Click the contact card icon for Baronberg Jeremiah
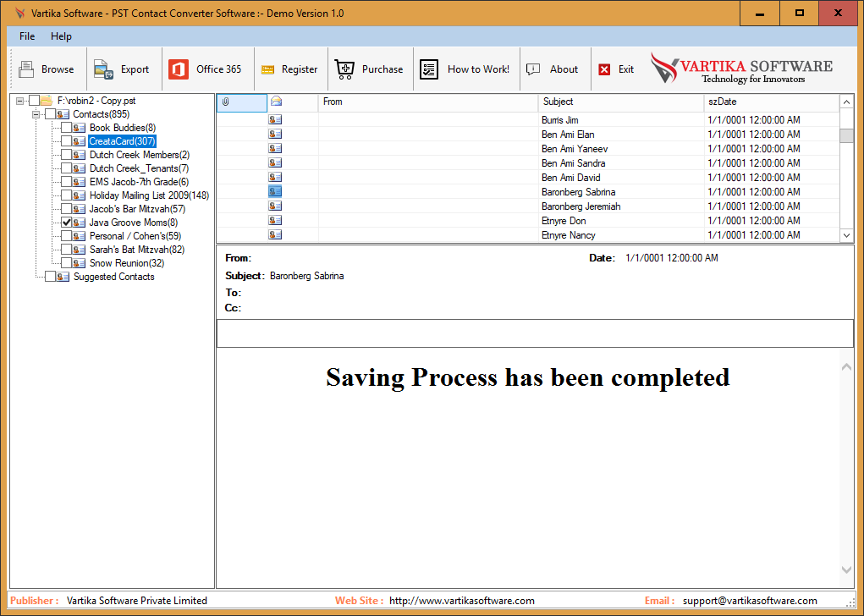 [275, 206]
